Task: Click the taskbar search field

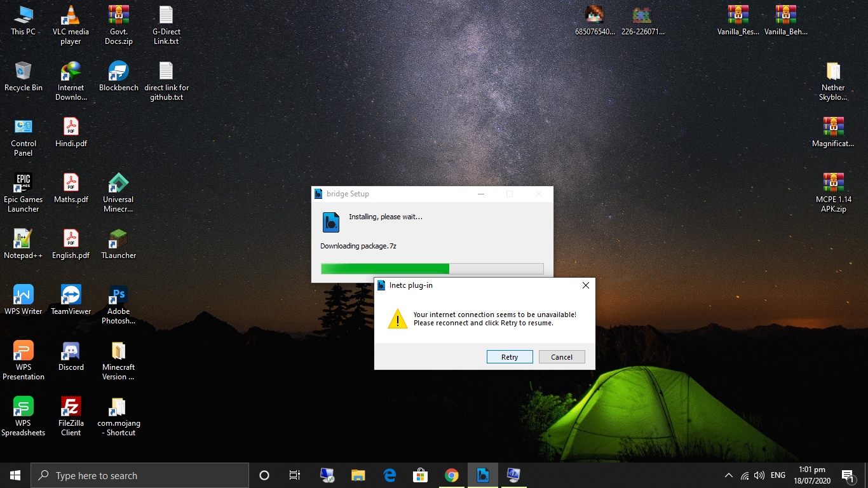Action: (140, 475)
